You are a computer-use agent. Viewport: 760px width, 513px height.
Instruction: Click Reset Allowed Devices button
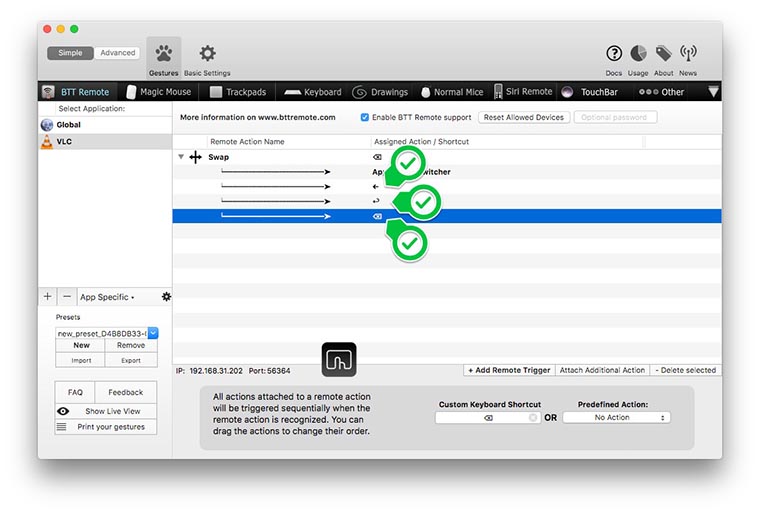523,117
